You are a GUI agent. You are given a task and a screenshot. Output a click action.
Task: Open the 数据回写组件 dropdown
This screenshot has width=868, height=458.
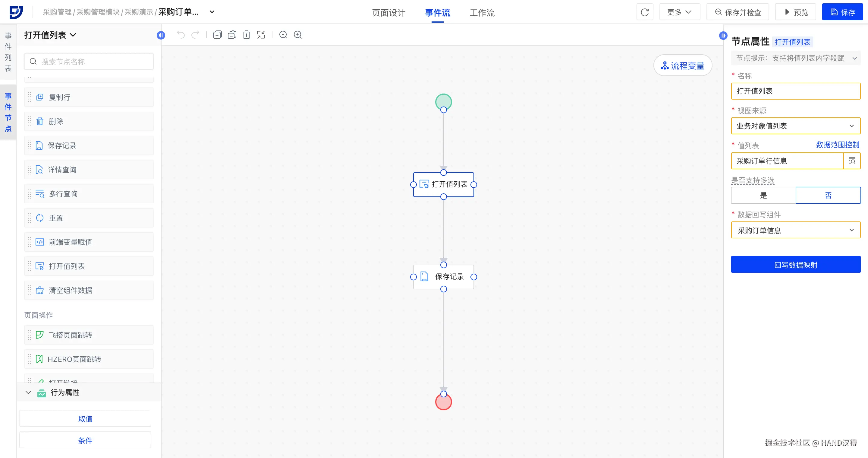pyautogui.click(x=795, y=230)
